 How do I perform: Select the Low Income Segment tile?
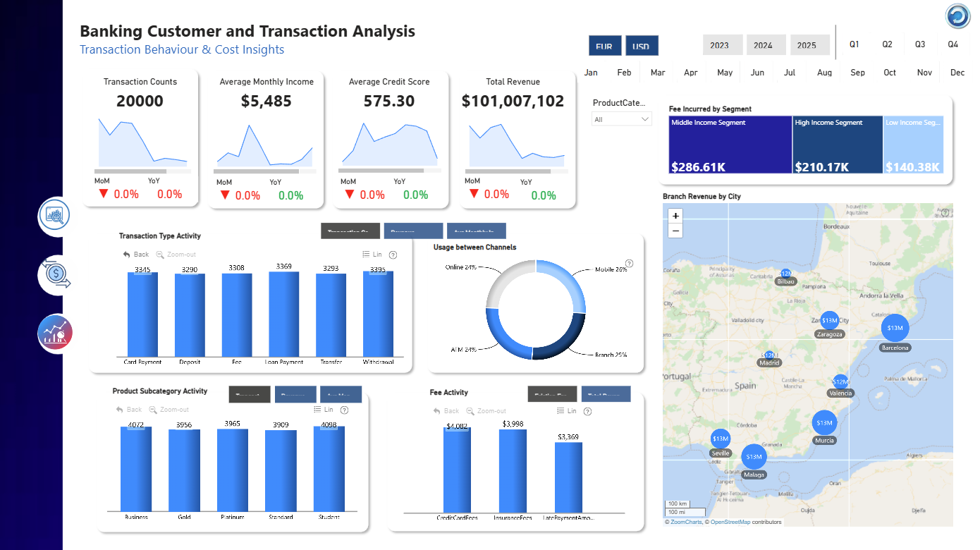(914, 145)
